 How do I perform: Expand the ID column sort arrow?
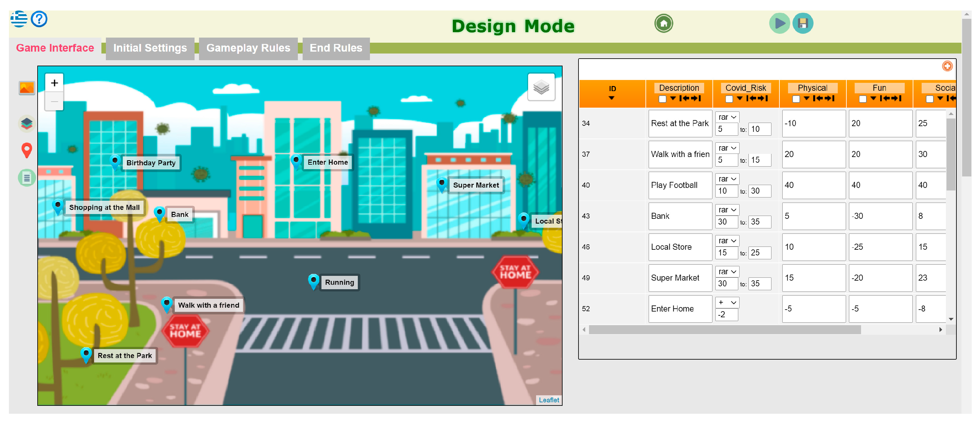pyautogui.click(x=611, y=98)
